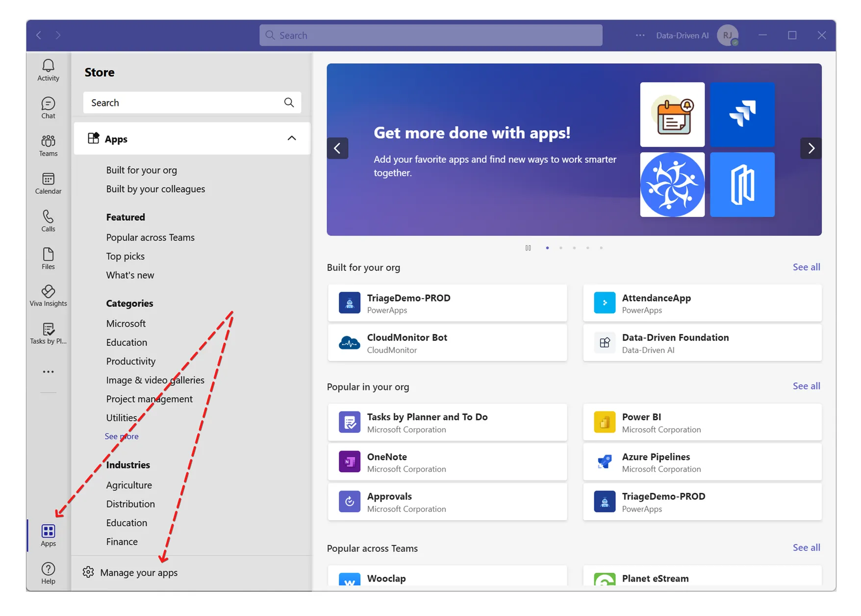Select the Distribution industry
This screenshot has width=861, height=616.
click(130, 504)
